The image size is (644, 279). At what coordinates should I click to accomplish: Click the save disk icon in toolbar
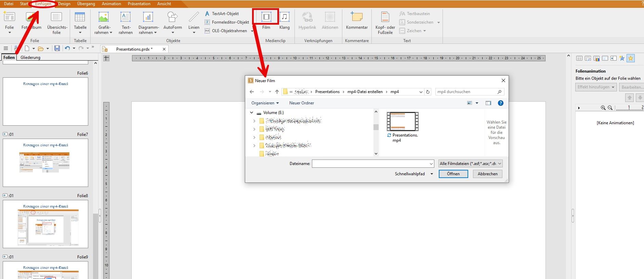[x=57, y=49]
